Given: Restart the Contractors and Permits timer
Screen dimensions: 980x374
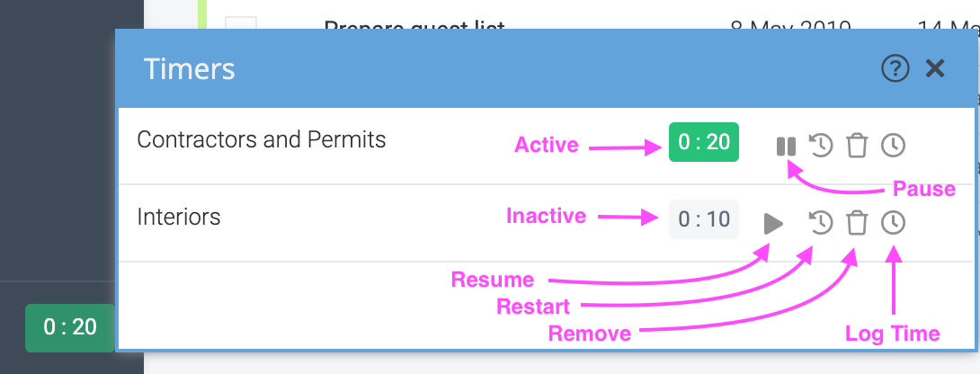Looking at the screenshot, I should [821, 145].
